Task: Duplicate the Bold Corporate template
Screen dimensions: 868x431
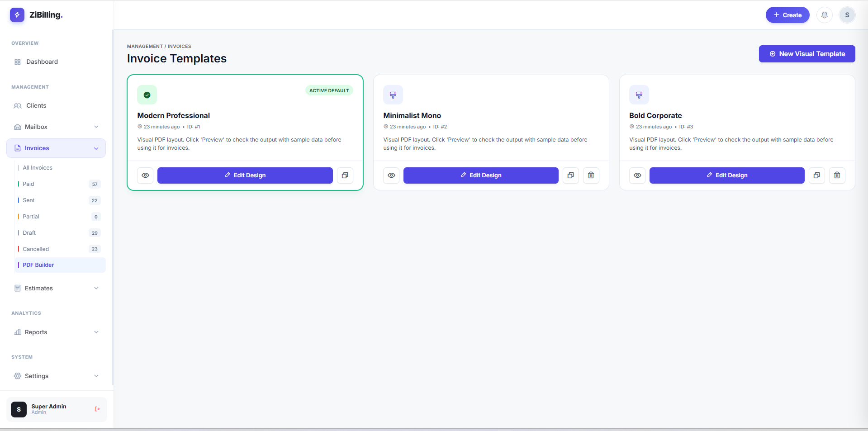Action: [816, 175]
